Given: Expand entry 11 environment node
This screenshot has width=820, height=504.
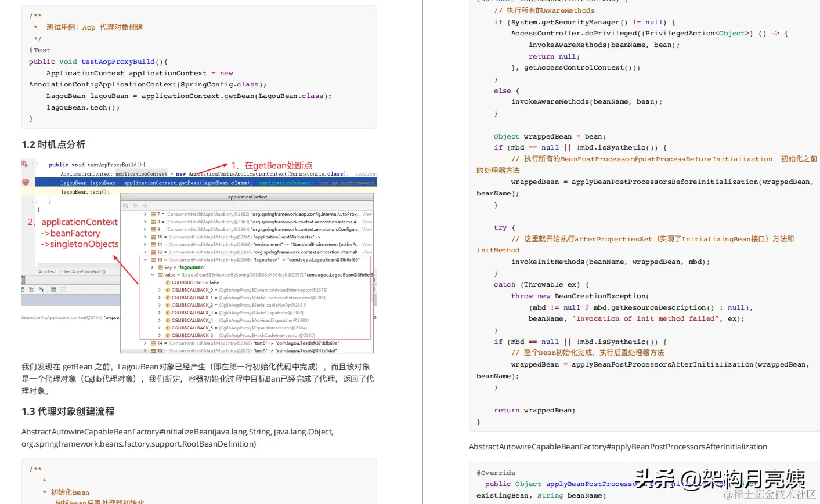Looking at the screenshot, I should coord(145,244).
